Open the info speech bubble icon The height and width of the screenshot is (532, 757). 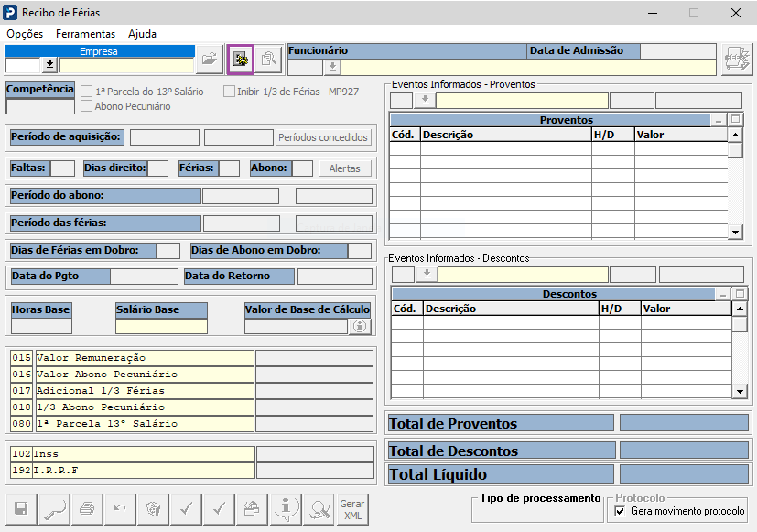[x=286, y=508]
